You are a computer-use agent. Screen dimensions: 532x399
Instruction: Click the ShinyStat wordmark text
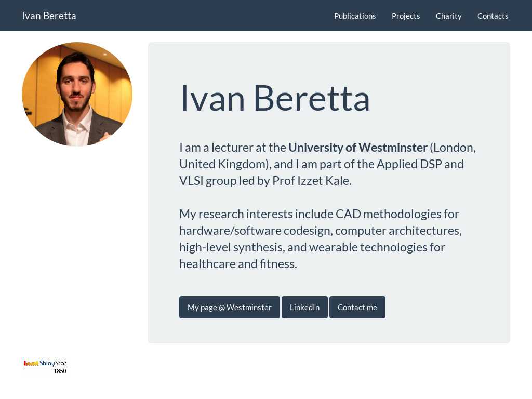(x=53, y=363)
